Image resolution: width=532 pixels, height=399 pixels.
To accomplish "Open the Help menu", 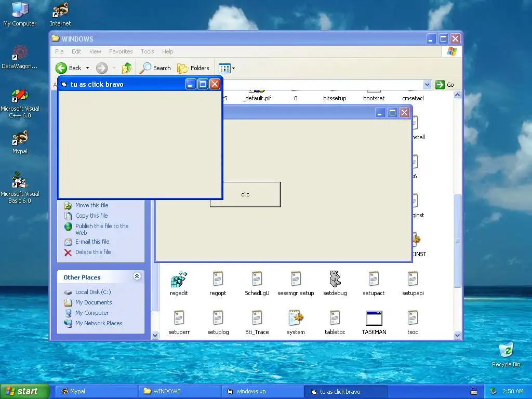I will pyautogui.click(x=168, y=51).
